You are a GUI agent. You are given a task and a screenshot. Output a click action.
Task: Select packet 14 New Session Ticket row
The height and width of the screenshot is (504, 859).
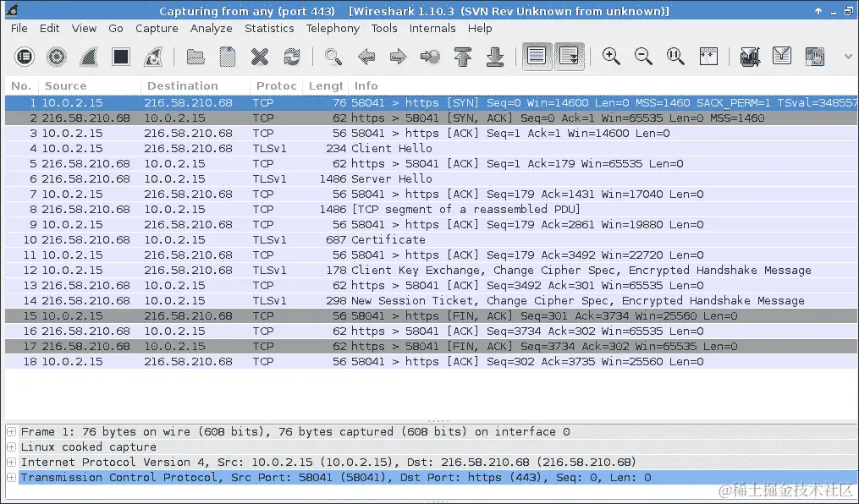431,301
